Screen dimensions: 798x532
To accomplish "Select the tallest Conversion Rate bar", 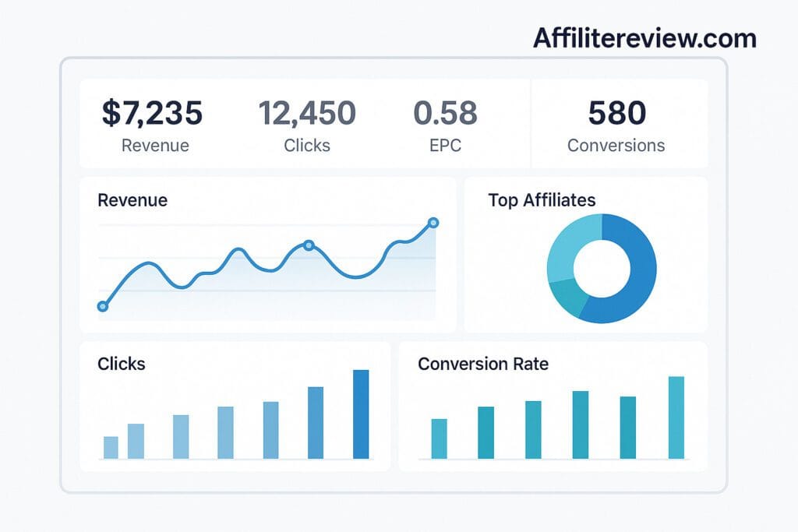I will [x=675, y=417].
